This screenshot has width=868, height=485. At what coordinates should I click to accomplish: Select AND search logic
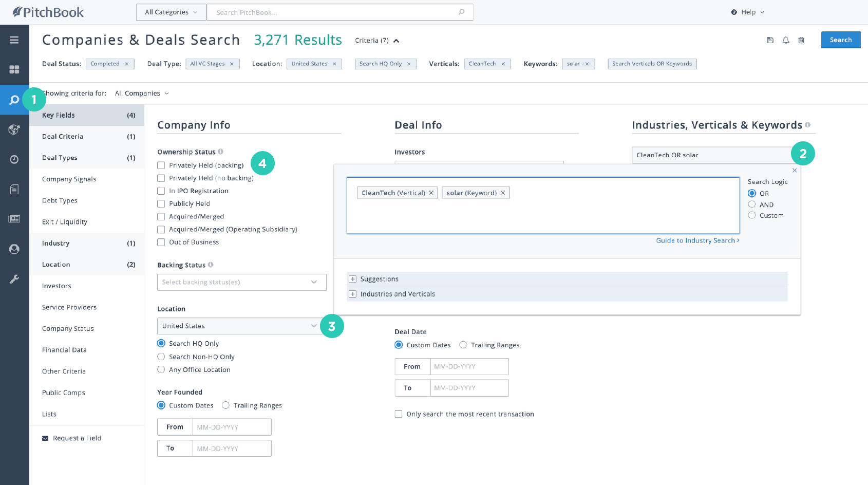(x=752, y=204)
